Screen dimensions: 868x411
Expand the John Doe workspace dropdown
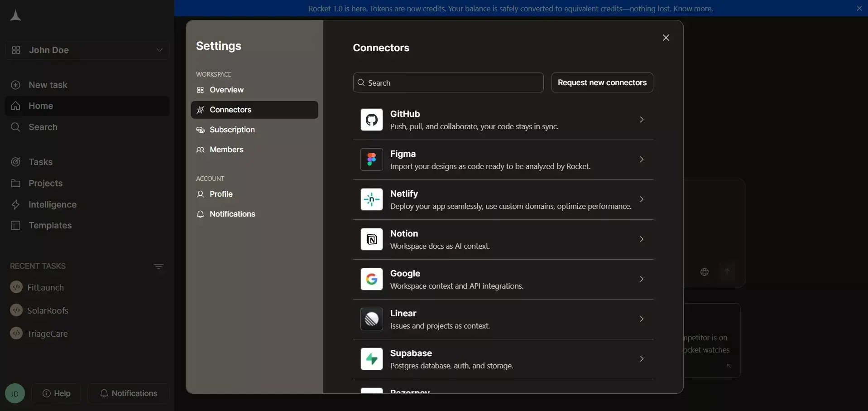(x=87, y=50)
